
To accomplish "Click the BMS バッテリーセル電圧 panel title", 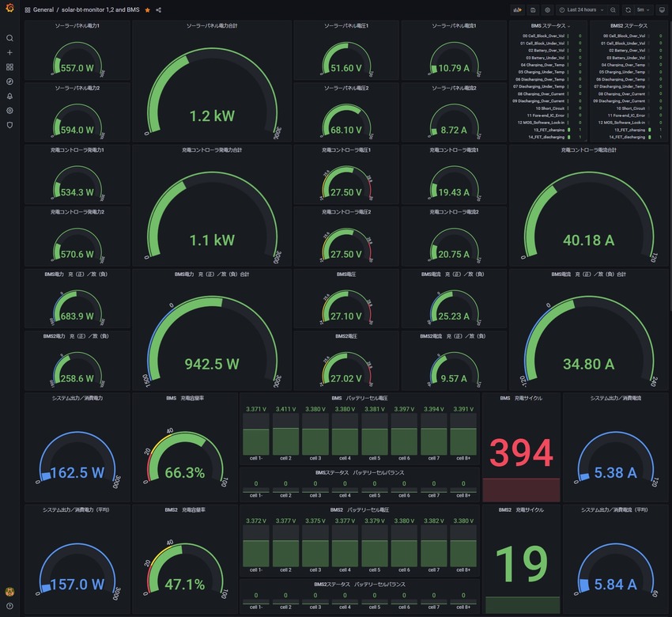I will click(360, 399).
